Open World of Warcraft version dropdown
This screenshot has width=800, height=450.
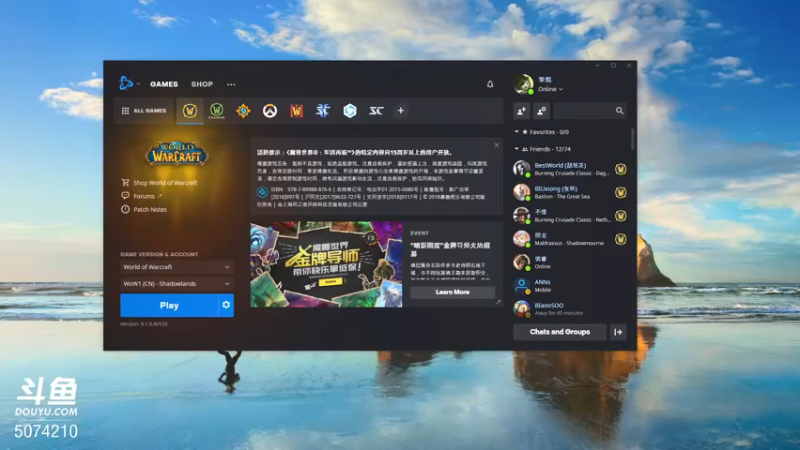(177, 267)
